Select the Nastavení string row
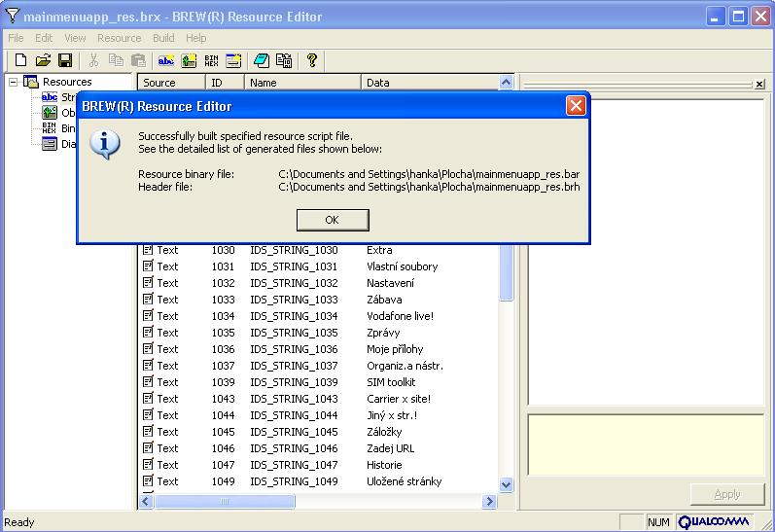Viewport: 775px width, 532px height. pyautogui.click(x=316, y=283)
